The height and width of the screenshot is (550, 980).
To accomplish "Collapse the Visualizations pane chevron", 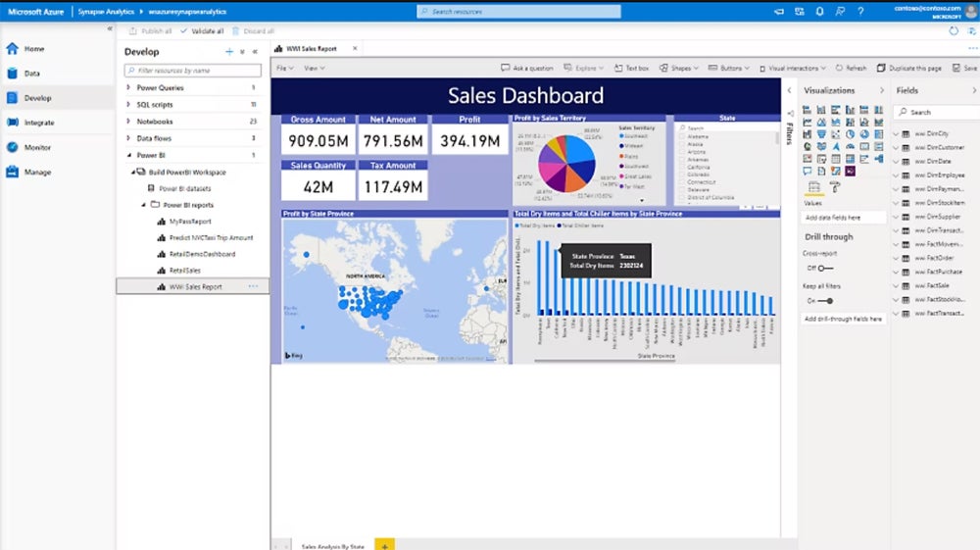I will [x=882, y=90].
